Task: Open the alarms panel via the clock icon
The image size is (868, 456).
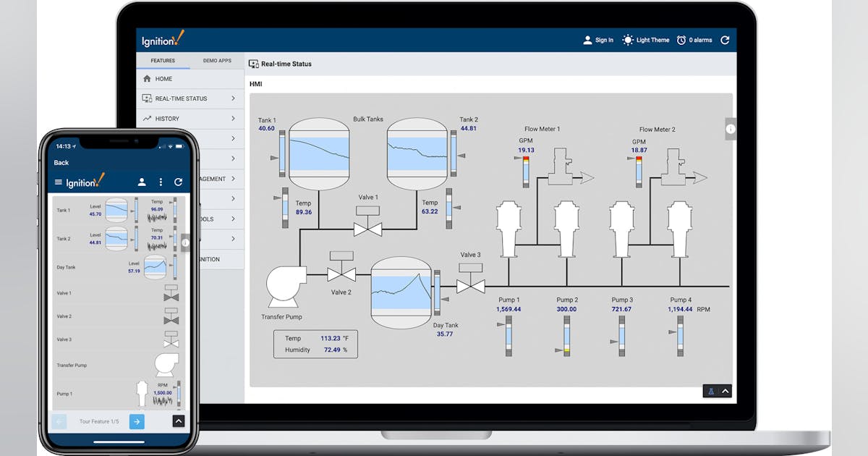Action: click(680, 40)
